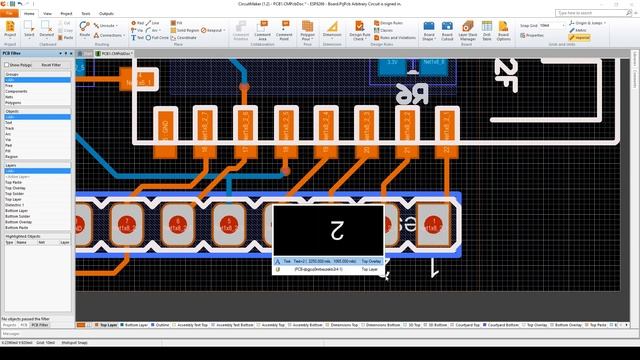Screen dimensions: 640x360
Task: Place a Pad
Action: pos(138,23)
